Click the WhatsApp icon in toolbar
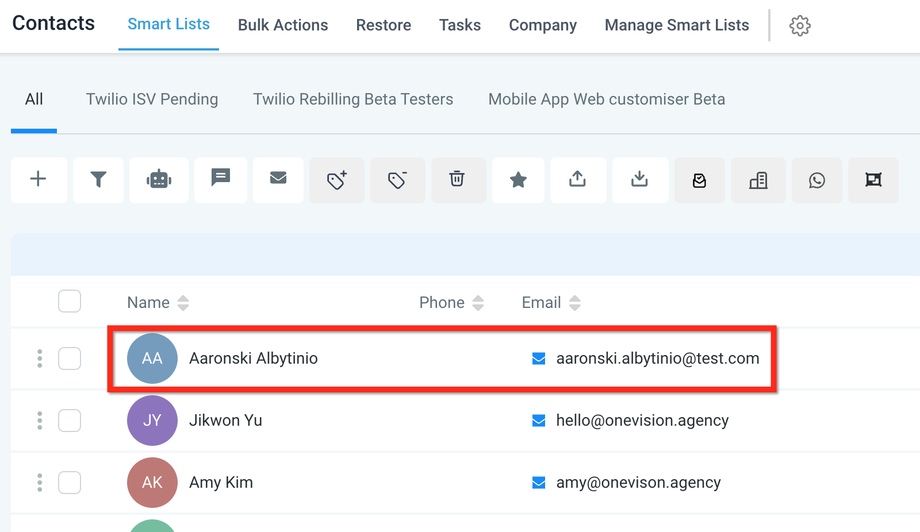 point(817,181)
